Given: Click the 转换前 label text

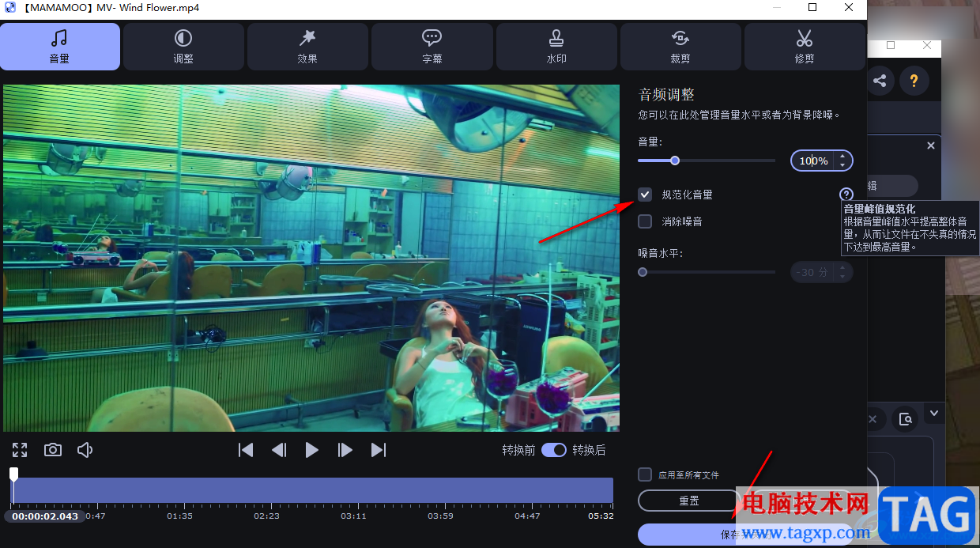Looking at the screenshot, I should point(518,450).
